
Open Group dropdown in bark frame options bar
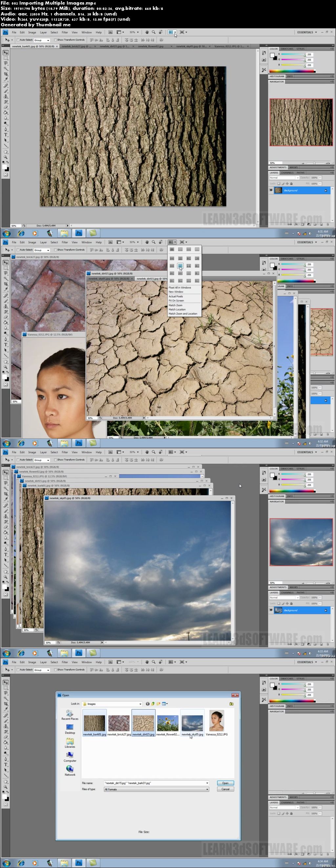point(41,40)
